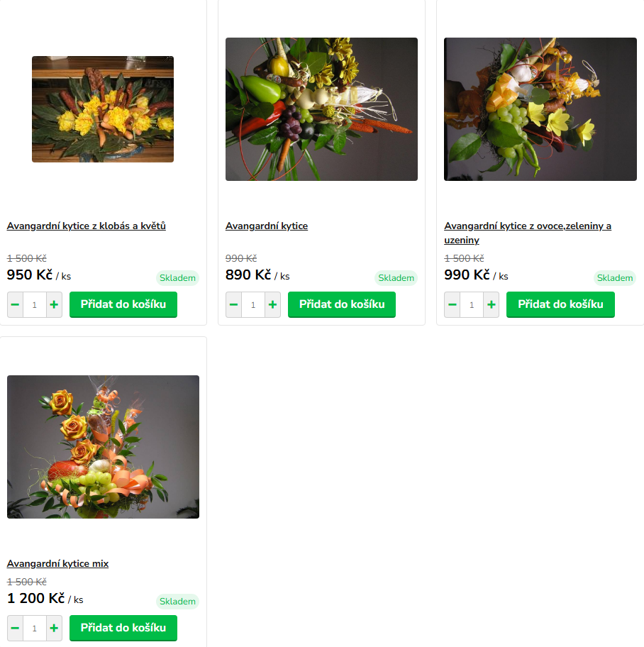
Task: Click the orange roses bouquet mix photo
Action: (103, 447)
